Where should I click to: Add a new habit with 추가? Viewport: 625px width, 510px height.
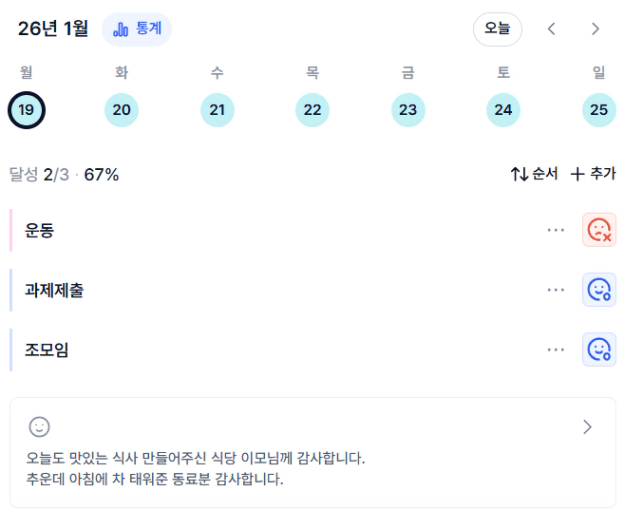[x=593, y=174]
